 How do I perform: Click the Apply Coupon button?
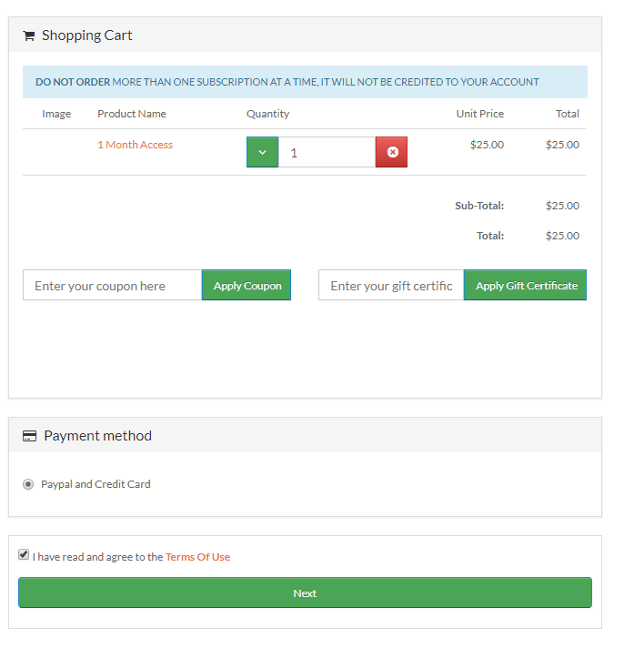point(247,285)
